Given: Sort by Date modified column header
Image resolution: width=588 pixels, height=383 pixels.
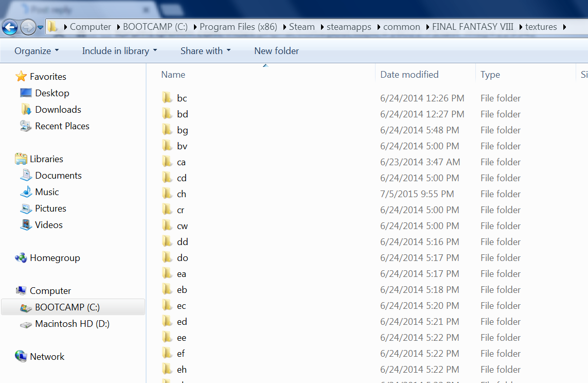Looking at the screenshot, I should pyautogui.click(x=409, y=74).
